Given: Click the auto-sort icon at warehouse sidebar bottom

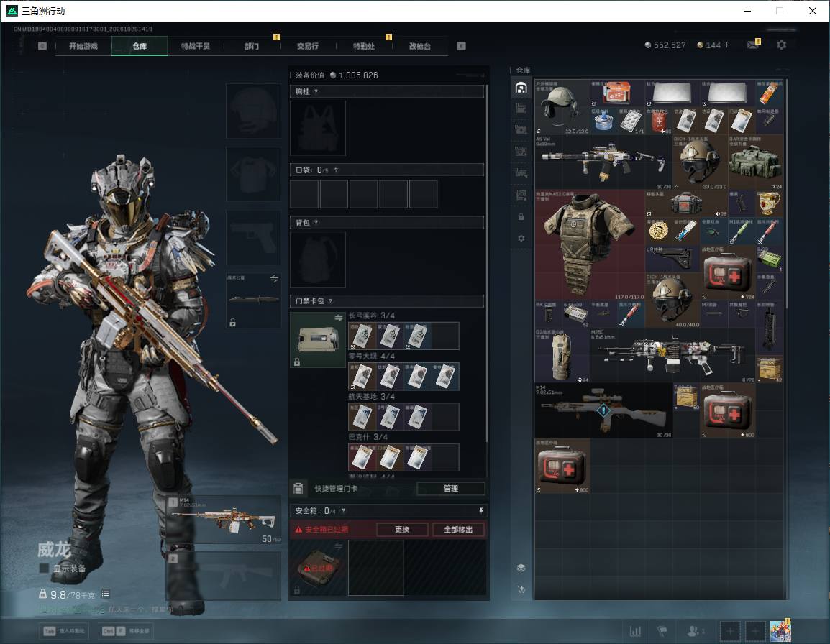Looking at the screenshot, I should point(521,589).
